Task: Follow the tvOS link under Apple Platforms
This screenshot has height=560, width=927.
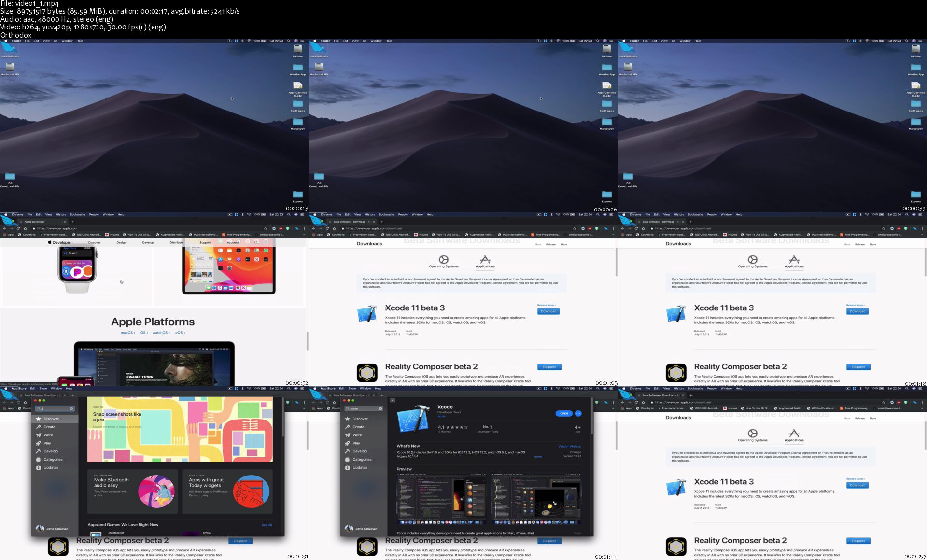Action: (x=179, y=333)
